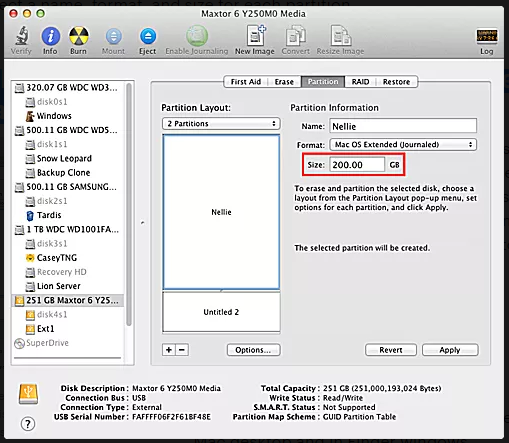Click the Disk Utility window title
Image resolution: width=509 pixels, height=443 pixels.
(x=253, y=14)
